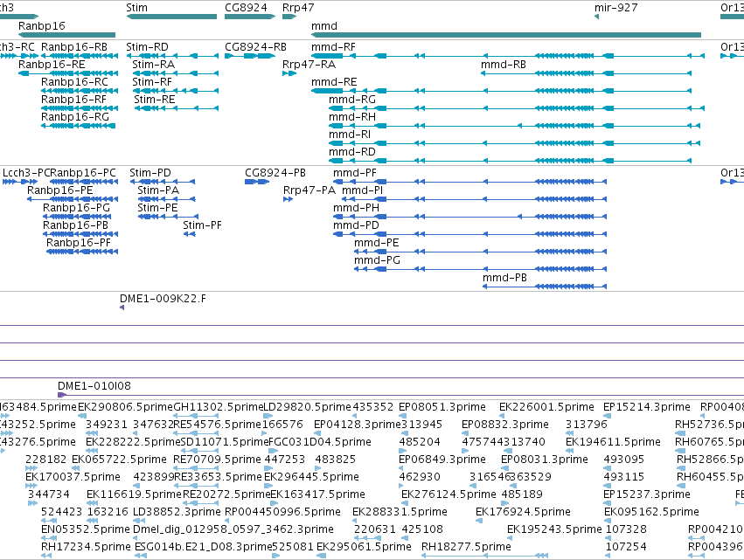Click the DME1-009K22.F clone label
Viewport: 744px width, 560px height.
(x=163, y=299)
